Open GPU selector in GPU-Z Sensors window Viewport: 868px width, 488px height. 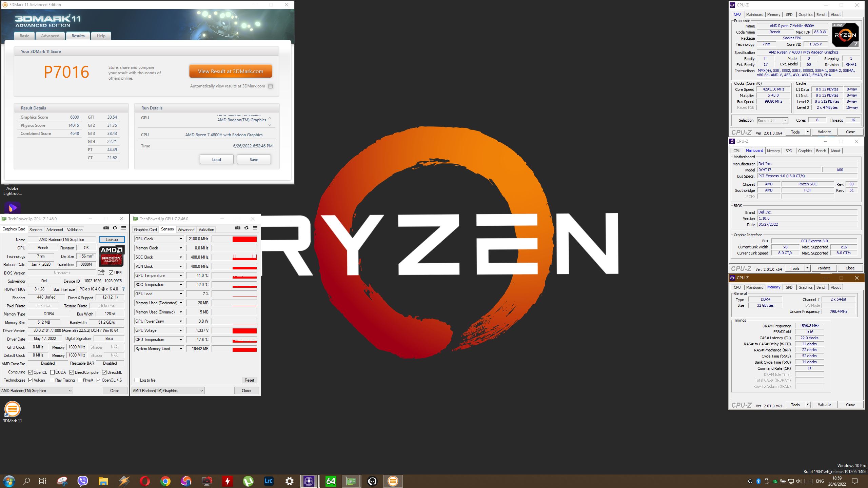[168, 390]
